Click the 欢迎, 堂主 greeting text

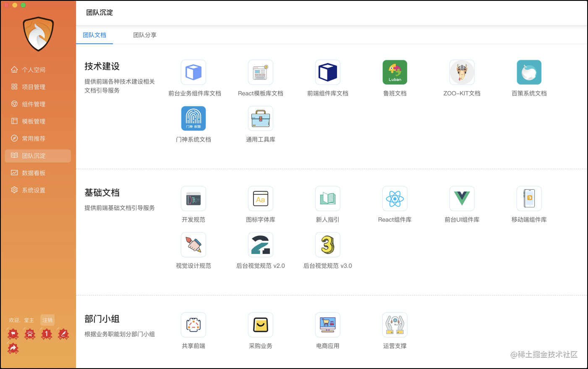pyautogui.click(x=21, y=320)
